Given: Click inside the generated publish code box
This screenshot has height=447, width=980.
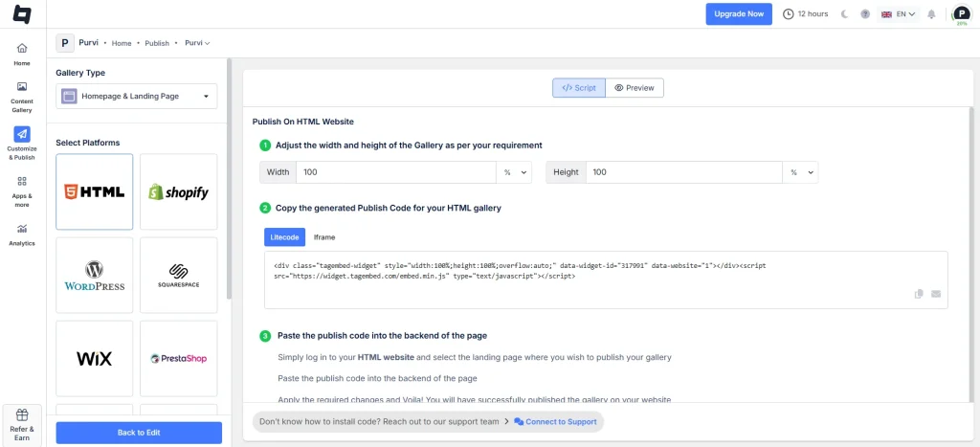Looking at the screenshot, I should [606, 280].
